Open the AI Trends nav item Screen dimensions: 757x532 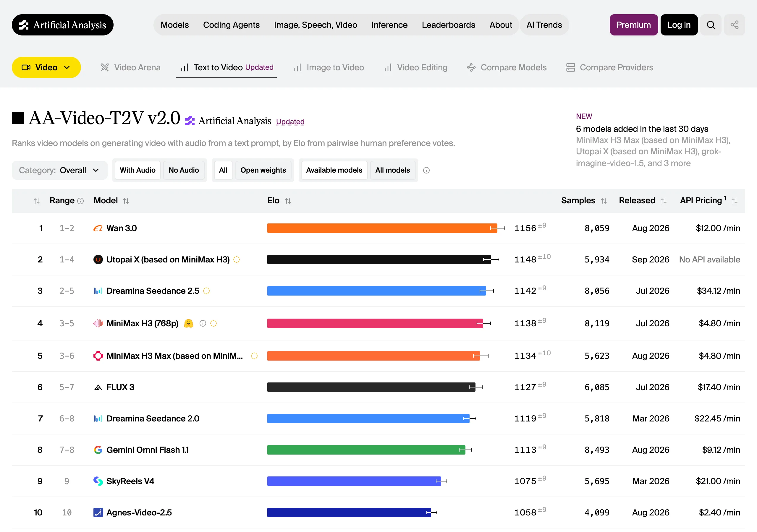click(544, 25)
